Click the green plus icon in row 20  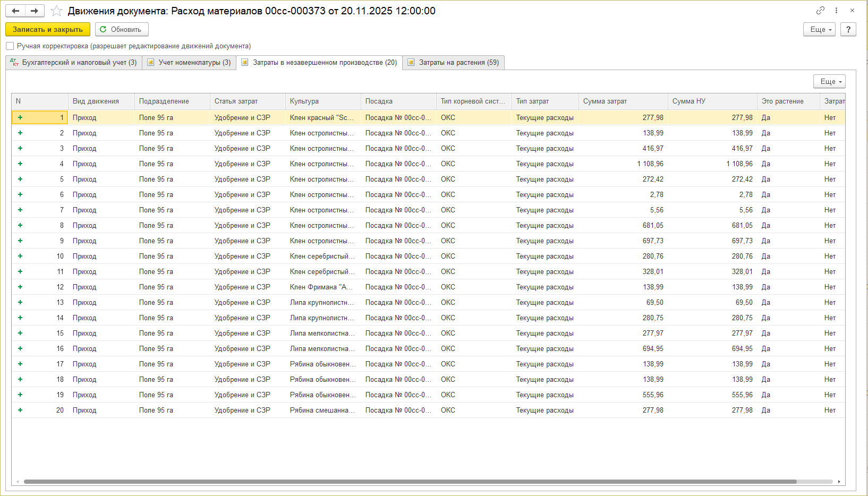tap(20, 410)
